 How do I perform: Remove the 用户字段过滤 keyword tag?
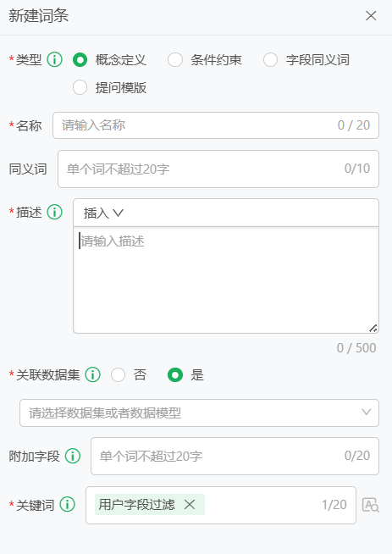coord(190,504)
